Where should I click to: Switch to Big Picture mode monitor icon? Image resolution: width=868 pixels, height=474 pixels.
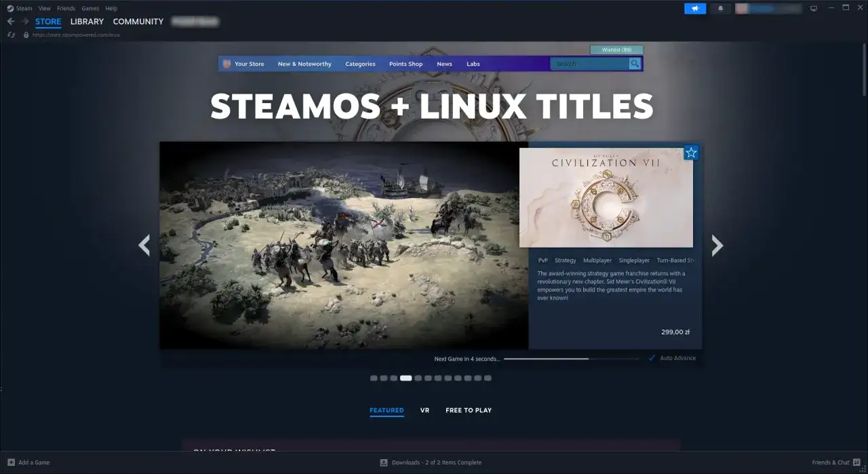click(814, 8)
